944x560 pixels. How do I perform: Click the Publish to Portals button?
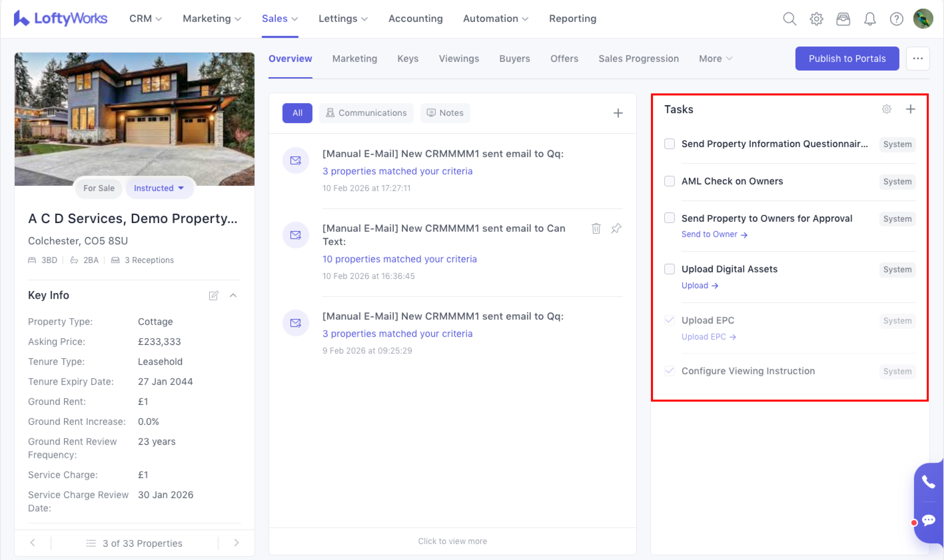(x=847, y=59)
